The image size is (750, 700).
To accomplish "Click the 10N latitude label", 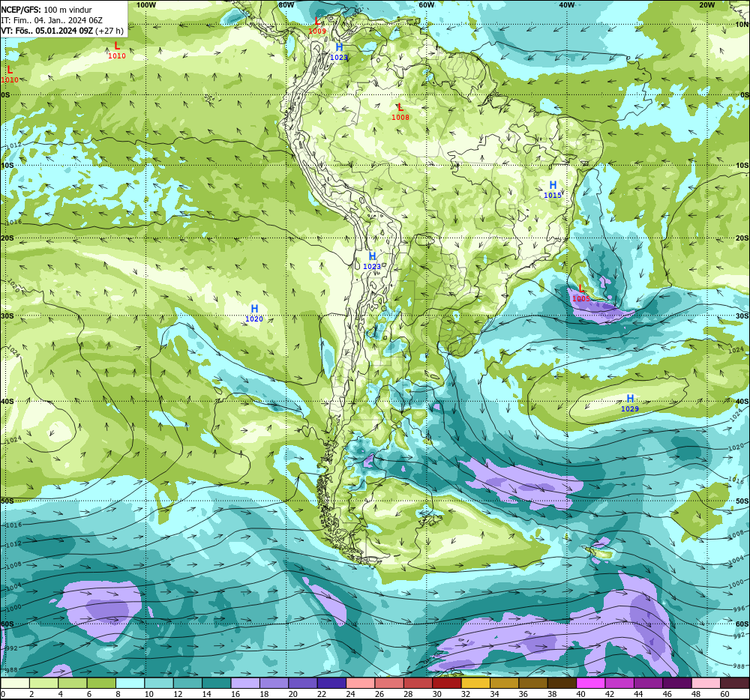I will [x=742, y=25].
